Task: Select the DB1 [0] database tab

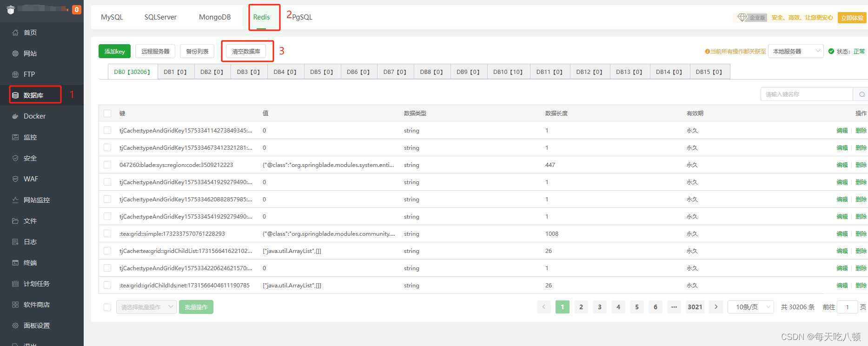Action: [175, 72]
